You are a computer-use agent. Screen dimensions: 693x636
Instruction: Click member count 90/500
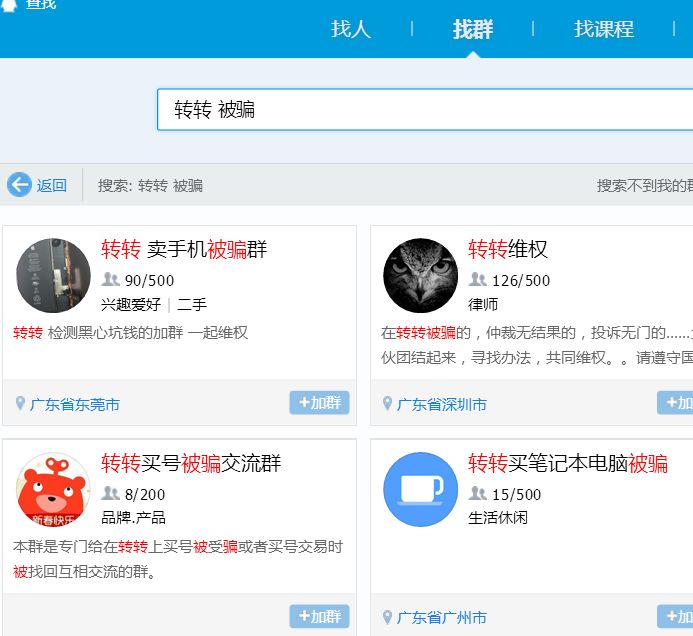(149, 280)
